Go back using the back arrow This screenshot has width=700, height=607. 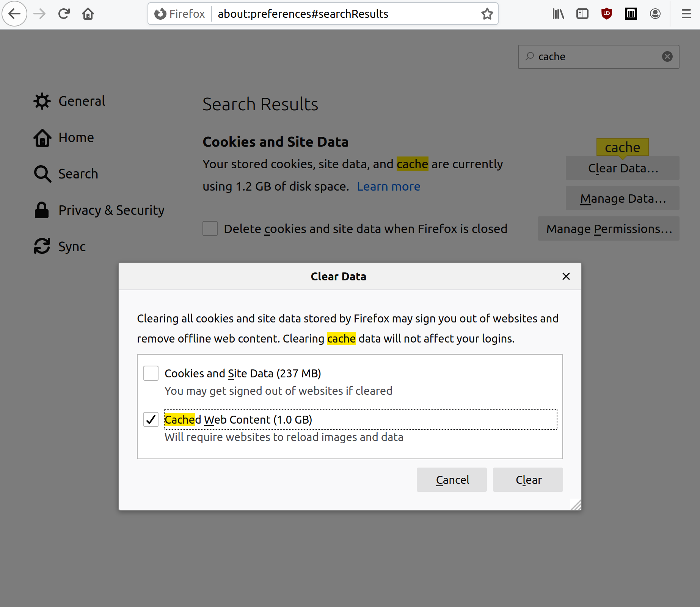(x=14, y=14)
